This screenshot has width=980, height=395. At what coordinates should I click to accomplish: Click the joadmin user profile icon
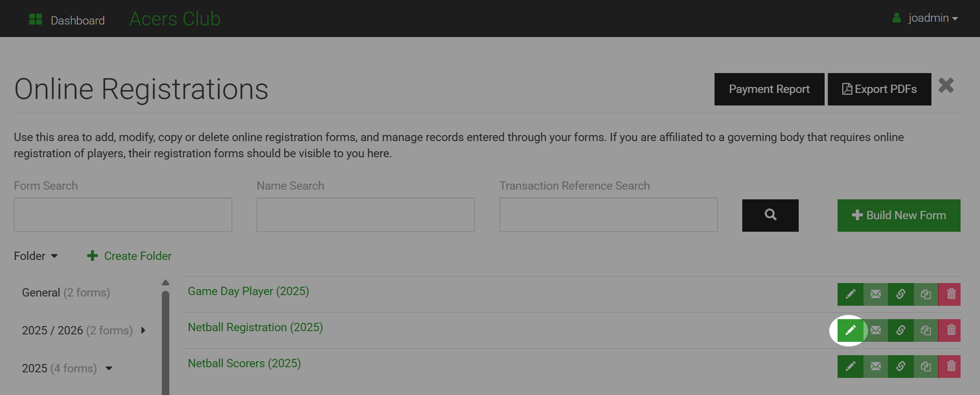[896, 18]
